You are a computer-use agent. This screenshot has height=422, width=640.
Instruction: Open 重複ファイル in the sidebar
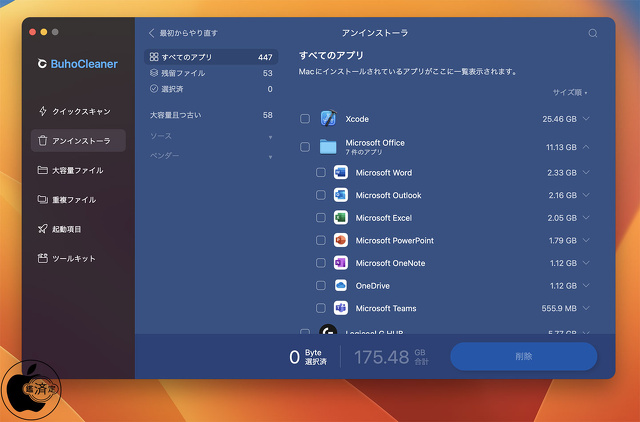(x=78, y=199)
